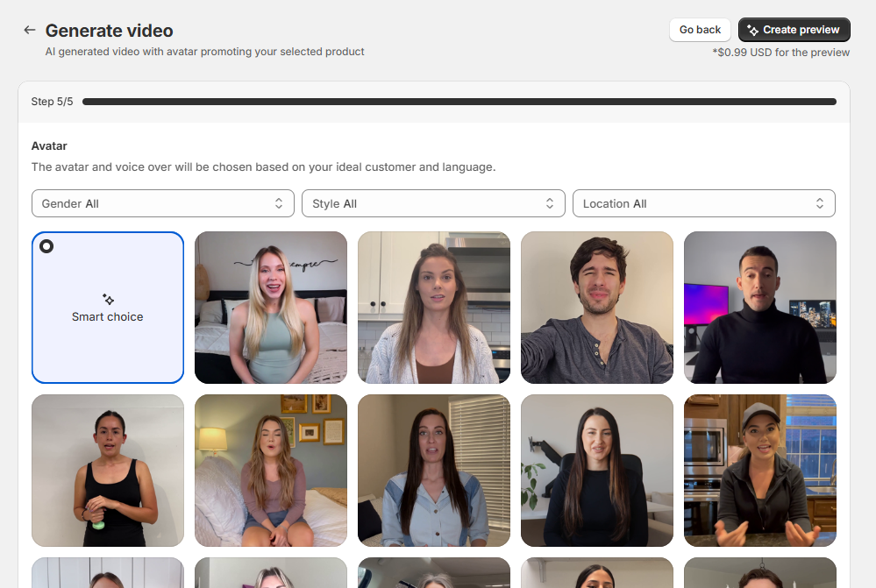Select the man in black turtleneck with monitors
The height and width of the screenshot is (588, 876).
[x=759, y=308]
